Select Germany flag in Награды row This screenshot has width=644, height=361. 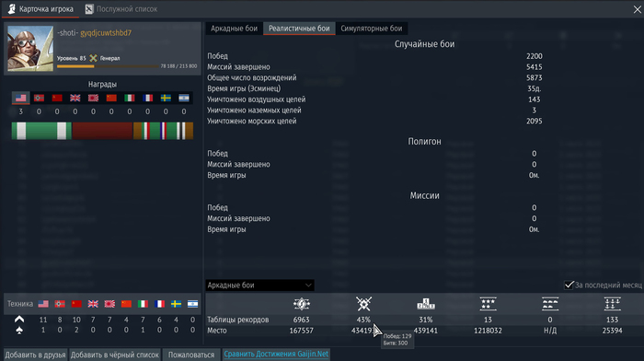(39, 98)
